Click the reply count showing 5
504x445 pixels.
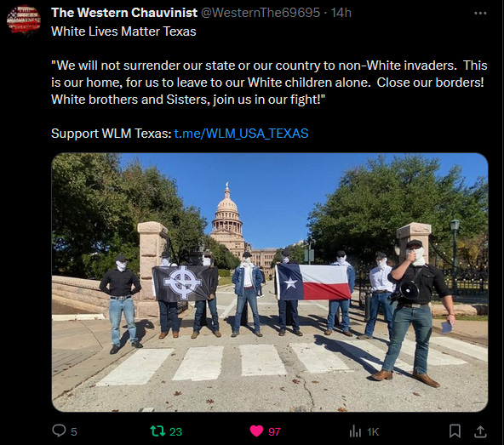coord(74,432)
